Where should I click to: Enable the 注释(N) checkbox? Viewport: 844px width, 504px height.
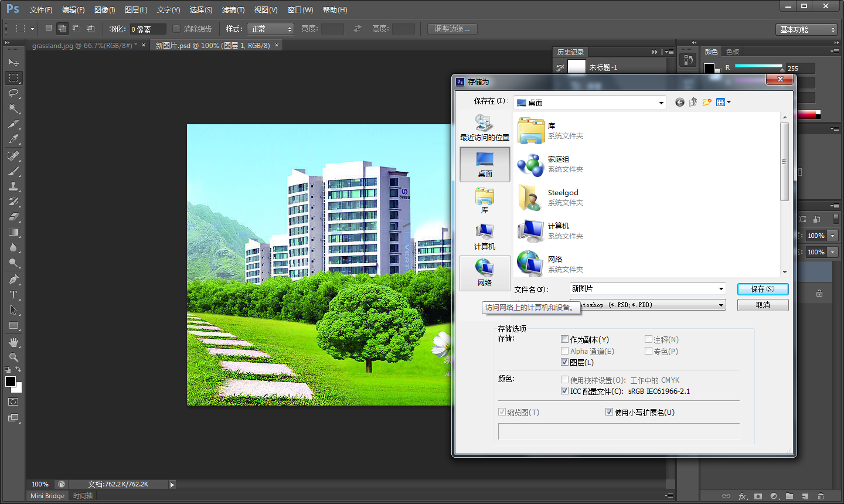(x=648, y=339)
